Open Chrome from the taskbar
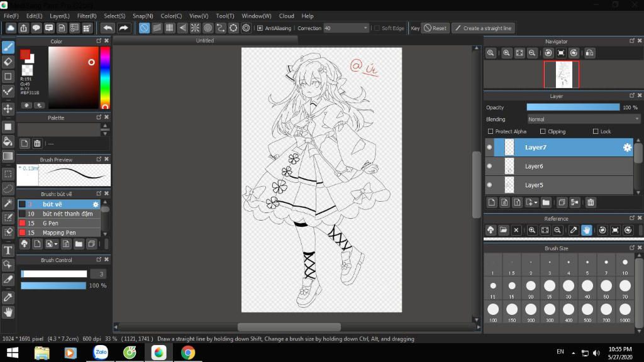This screenshot has width=644, height=362. 187,353
